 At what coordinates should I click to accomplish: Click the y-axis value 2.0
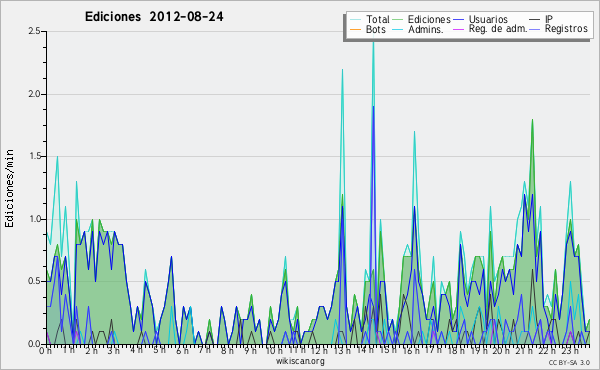(x=34, y=94)
